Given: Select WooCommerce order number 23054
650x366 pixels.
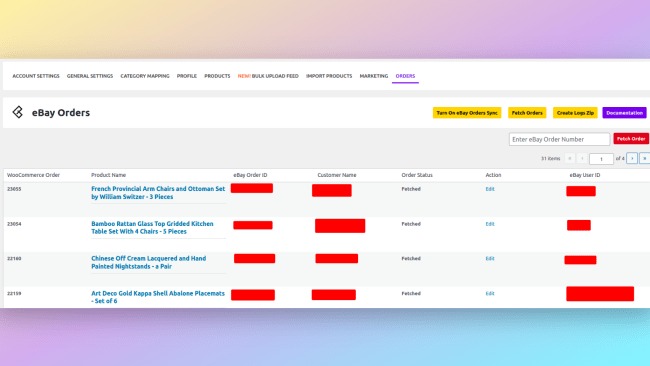Looking at the screenshot, I should (14, 224).
